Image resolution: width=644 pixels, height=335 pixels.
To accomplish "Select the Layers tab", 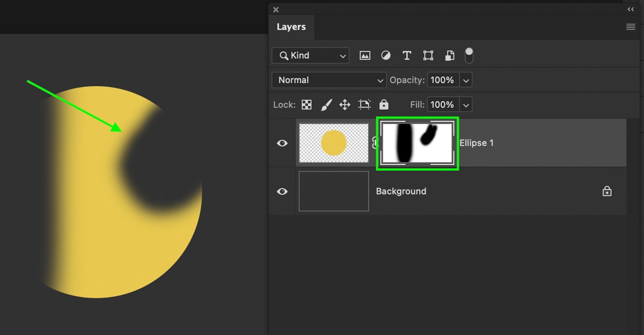I will click(x=291, y=27).
